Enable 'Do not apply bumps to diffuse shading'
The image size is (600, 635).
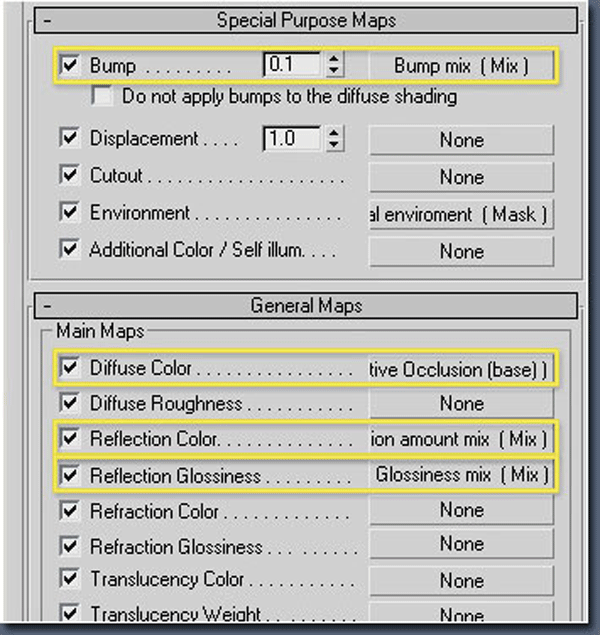click(x=101, y=97)
